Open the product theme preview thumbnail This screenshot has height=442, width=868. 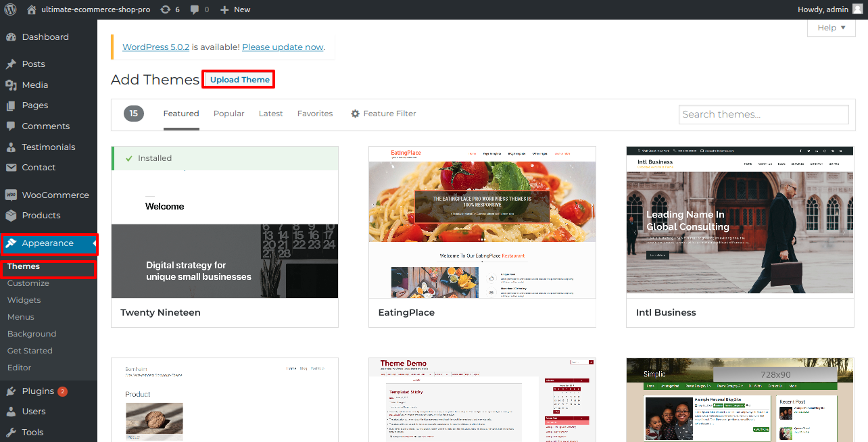tap(224, 400)
